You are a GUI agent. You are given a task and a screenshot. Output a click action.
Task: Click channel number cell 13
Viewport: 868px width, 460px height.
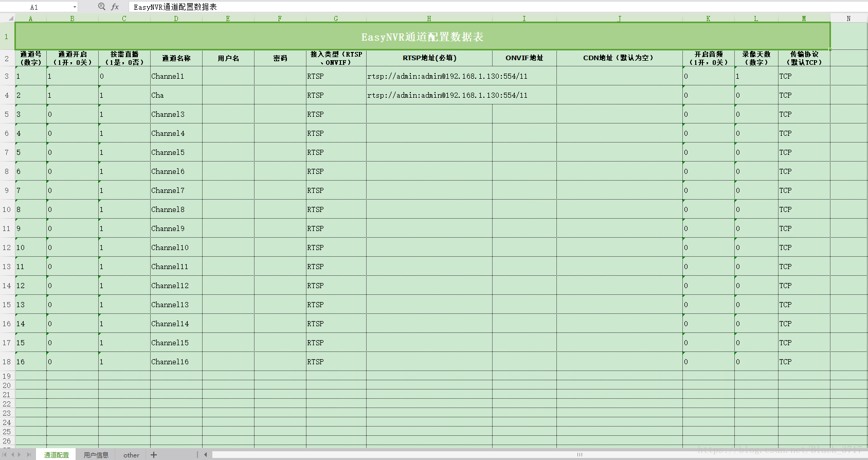coord(31,305)
